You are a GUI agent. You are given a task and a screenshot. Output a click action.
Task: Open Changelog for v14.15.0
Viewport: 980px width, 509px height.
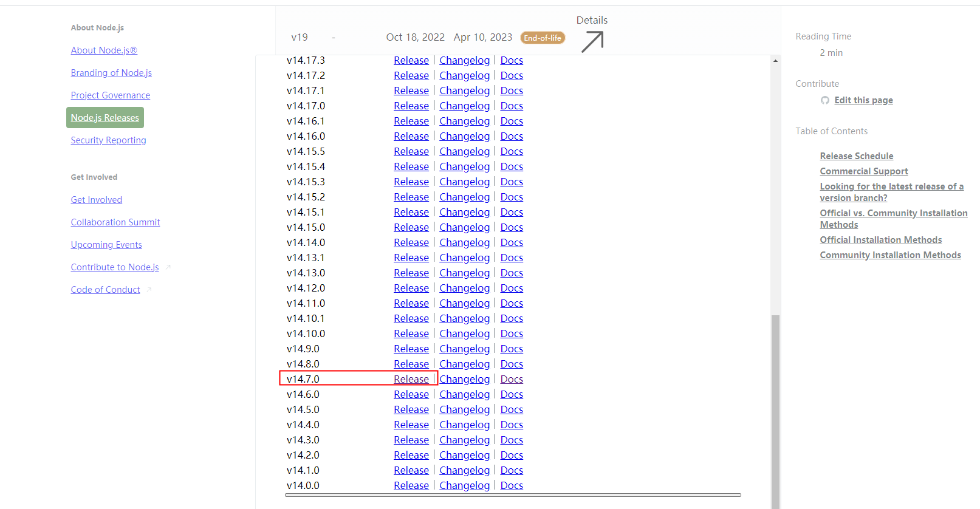pos(464,227)
